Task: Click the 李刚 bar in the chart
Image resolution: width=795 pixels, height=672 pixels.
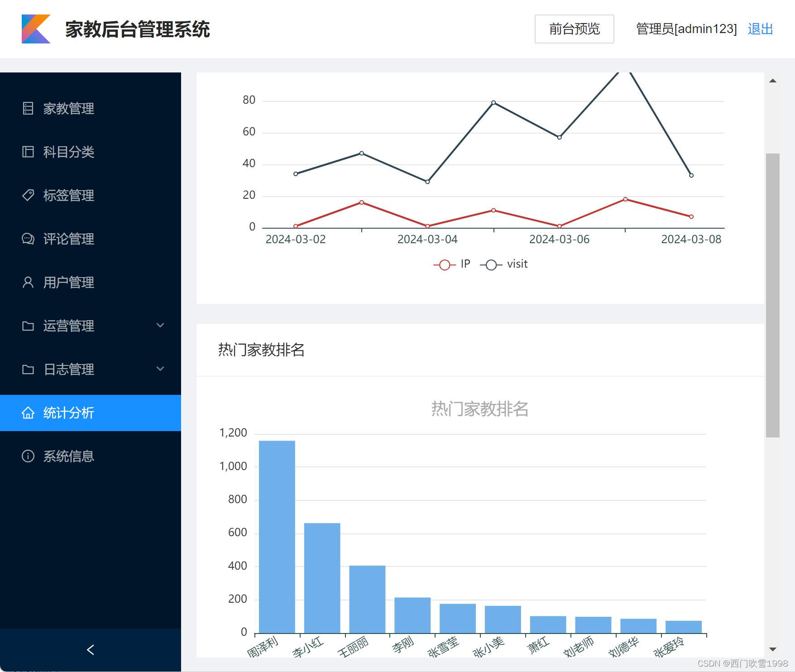Action: (x=412, y=615)
